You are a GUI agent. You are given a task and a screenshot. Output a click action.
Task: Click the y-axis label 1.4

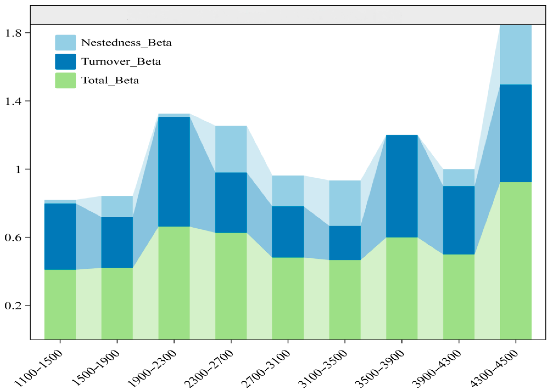click(14, 101)
